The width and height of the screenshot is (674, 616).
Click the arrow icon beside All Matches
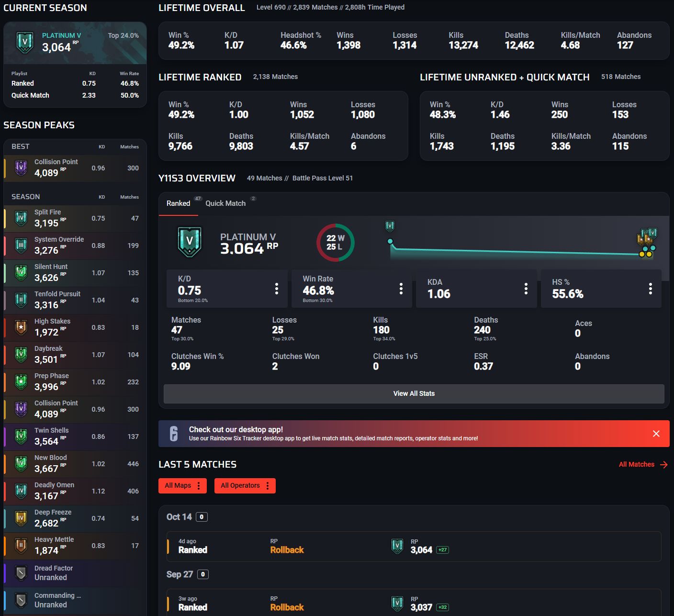tap(664, 465)
